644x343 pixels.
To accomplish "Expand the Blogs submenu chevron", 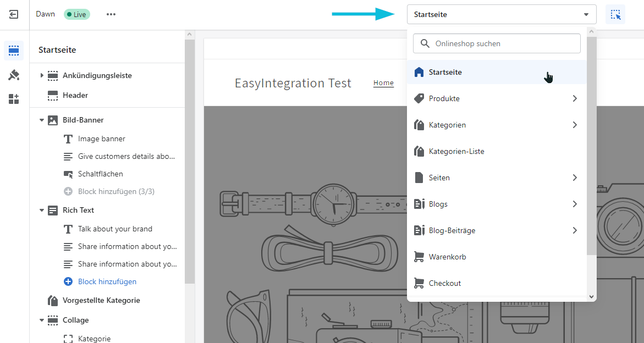I will point(575,204).
